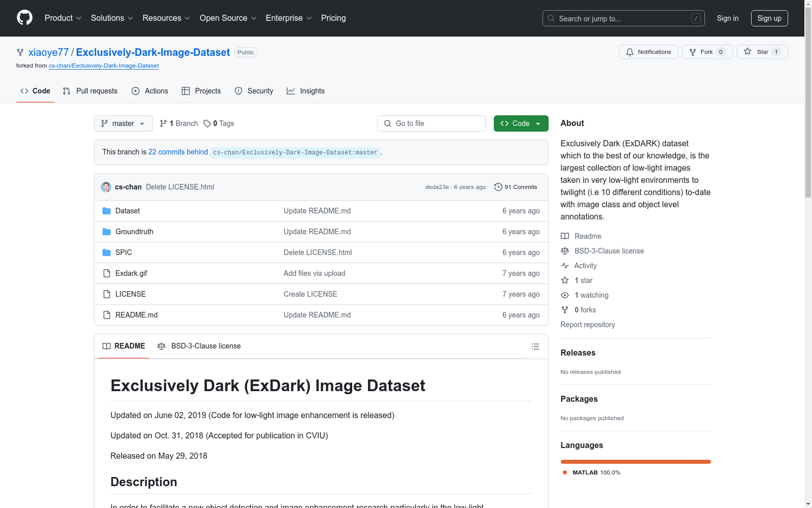The image size is (812, 508).
Task: Select the BSD-3-Clause license tab
Action: 199,346
